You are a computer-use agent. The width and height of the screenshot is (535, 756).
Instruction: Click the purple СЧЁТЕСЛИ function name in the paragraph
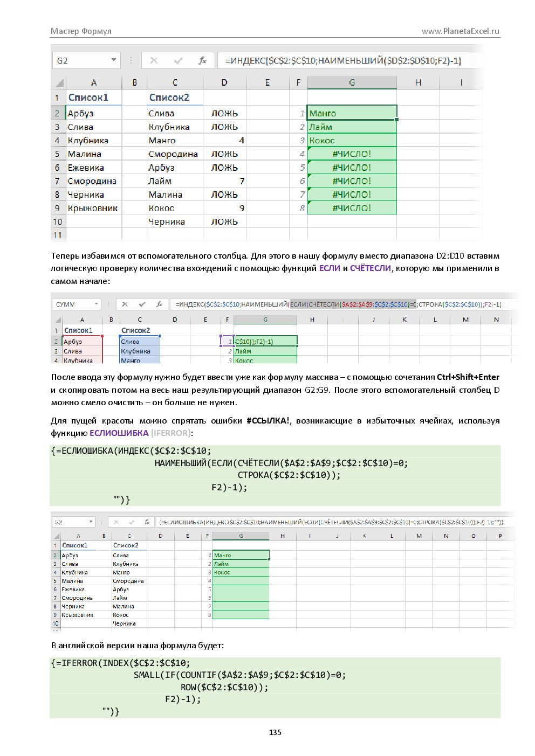click(371, 268)
